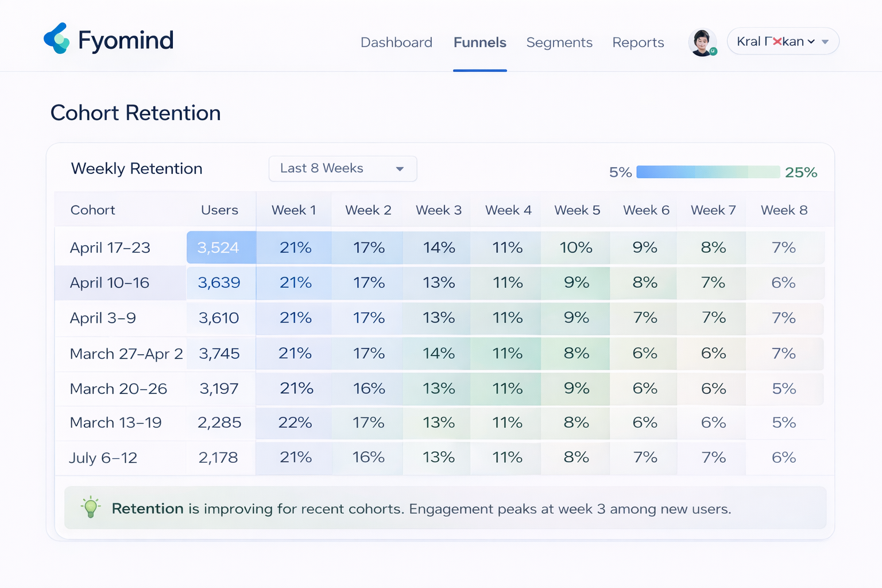Open the Reports tab

pyautogui.click(x=638, y=42)
